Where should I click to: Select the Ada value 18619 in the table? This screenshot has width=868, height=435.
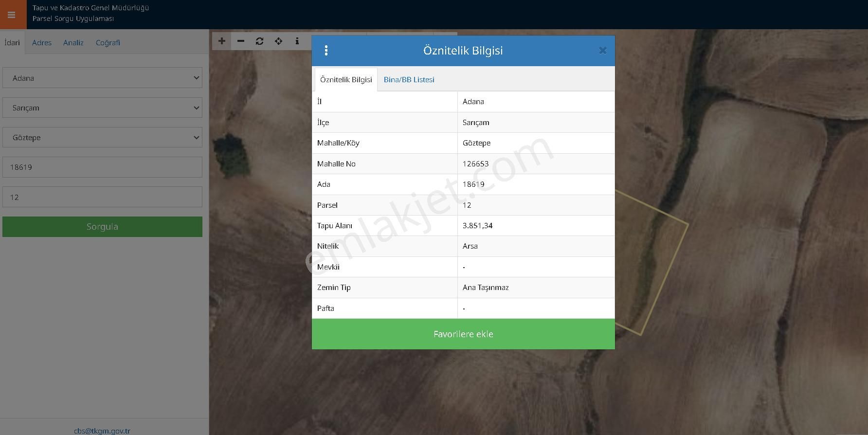tap(473, 184)
